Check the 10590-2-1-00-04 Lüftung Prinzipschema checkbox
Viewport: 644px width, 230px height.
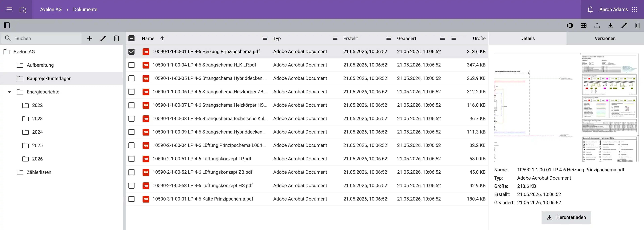(x=131, y=146)
